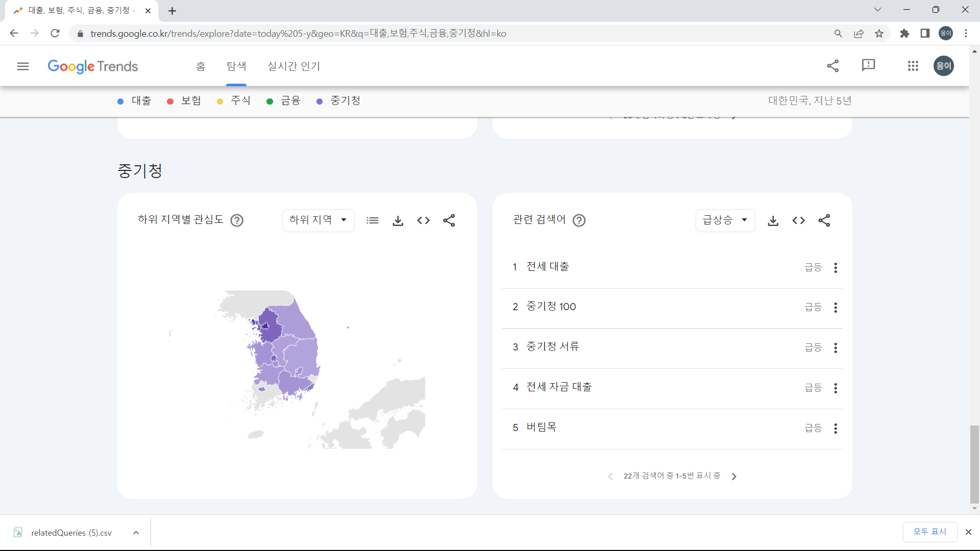980x551 pixels.
Task: Share the 하위 지역별 관심도 map
Action: click(449, 220)
